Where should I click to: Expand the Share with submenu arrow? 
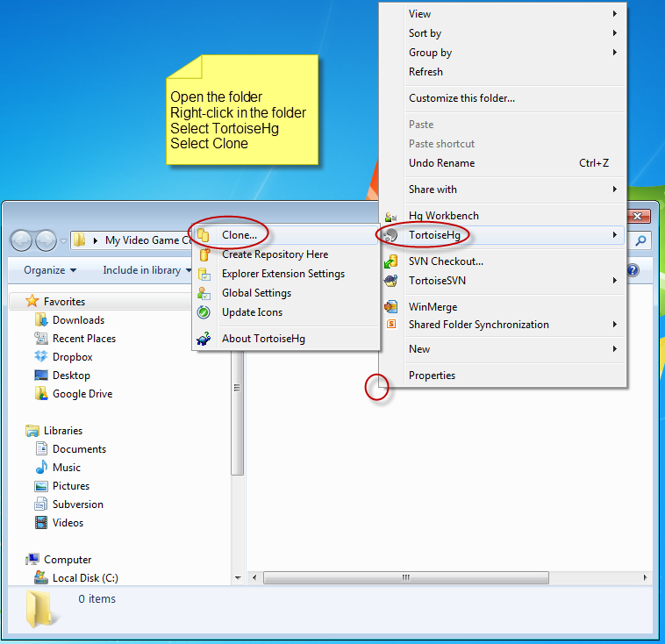tap(614, 190)
